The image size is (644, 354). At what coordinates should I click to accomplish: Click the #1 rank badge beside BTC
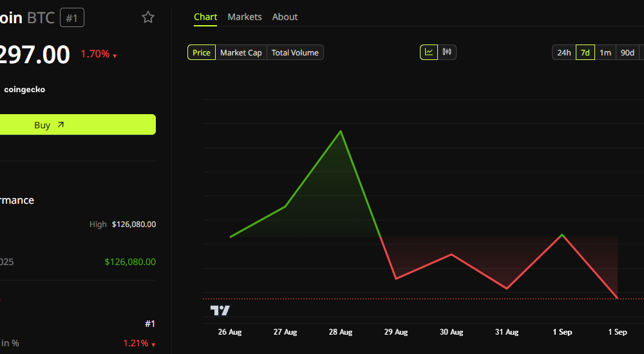72,17
